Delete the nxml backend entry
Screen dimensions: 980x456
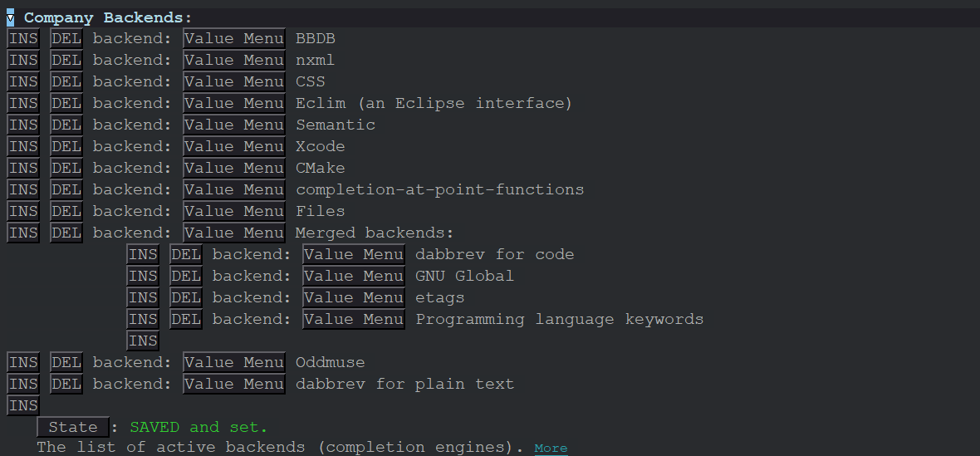point(66,61)
